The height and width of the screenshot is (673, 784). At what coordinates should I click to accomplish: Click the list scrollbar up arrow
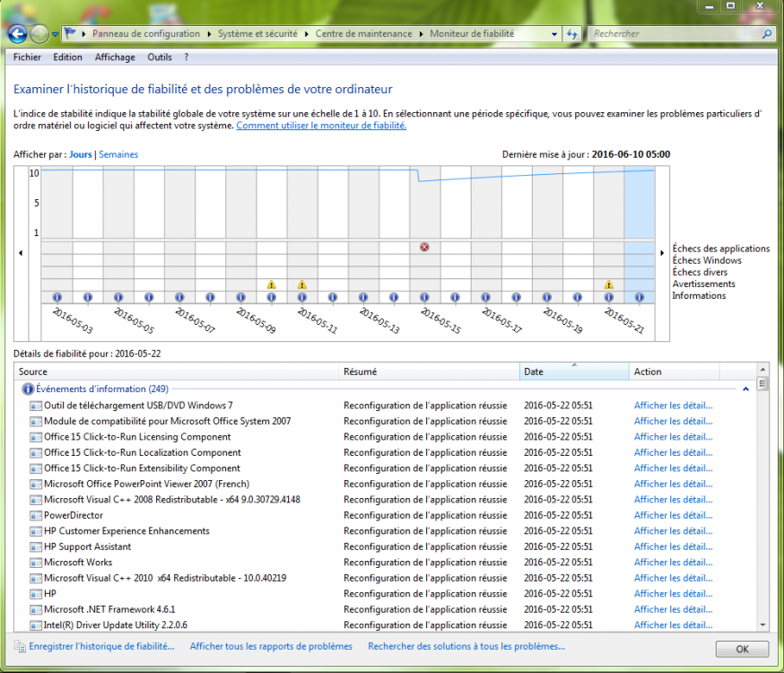[762, 370]
